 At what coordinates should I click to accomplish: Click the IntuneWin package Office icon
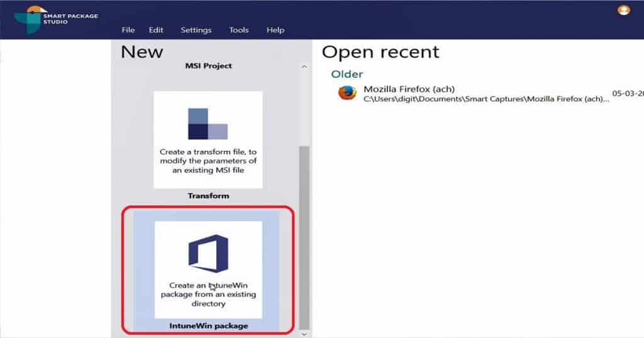pyautogui.click(x=208, y=254)
